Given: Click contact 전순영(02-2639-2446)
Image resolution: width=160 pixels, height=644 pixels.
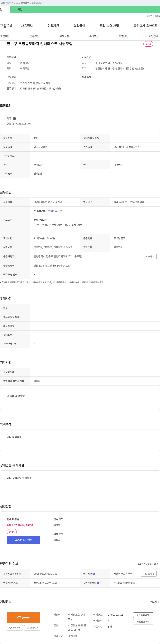Looking at the screenshot, I should [x=46, y=583].
